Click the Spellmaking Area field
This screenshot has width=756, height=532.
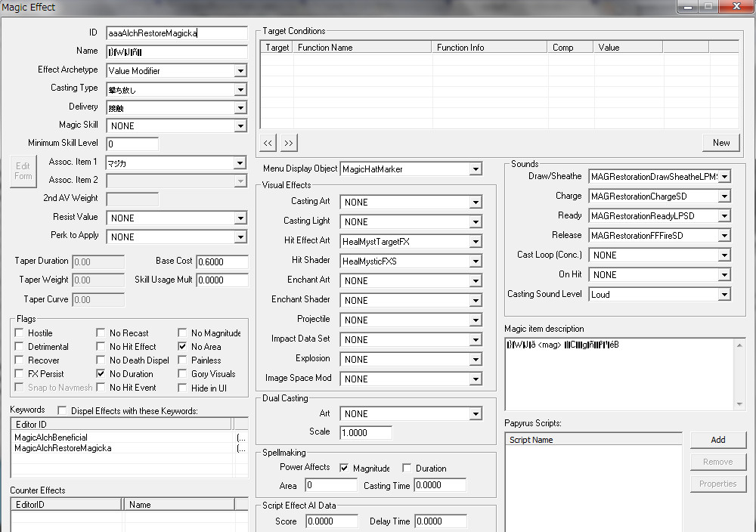(331, 485)
